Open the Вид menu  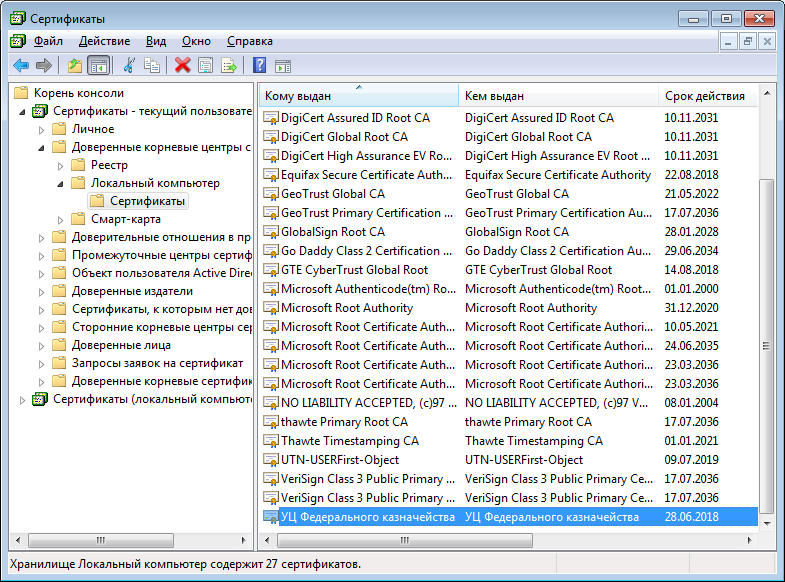(x=156, y=41)
